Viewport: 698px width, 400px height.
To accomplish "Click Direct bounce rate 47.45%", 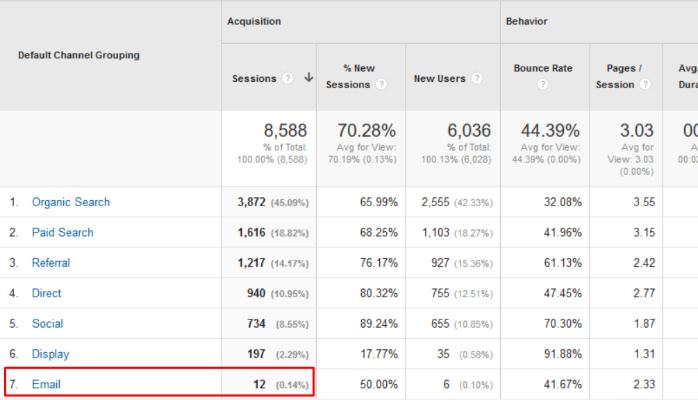I will pyautogui.click(x=563, y=293).
